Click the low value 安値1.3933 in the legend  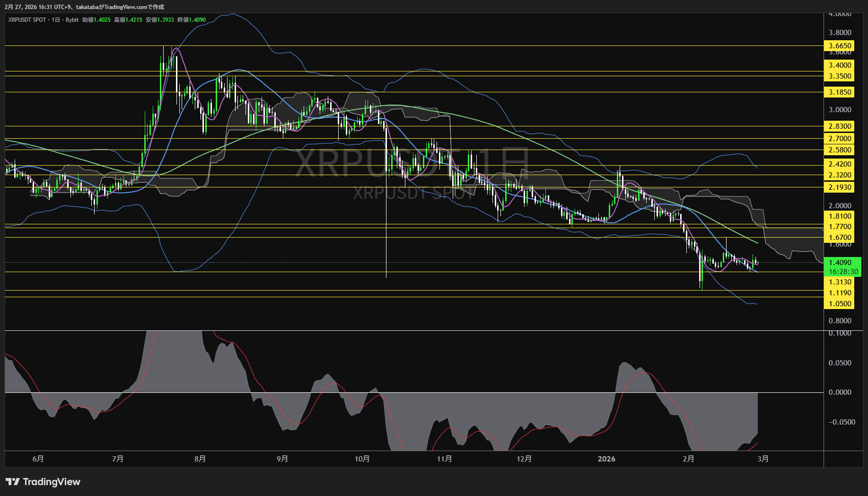(160, 20)
